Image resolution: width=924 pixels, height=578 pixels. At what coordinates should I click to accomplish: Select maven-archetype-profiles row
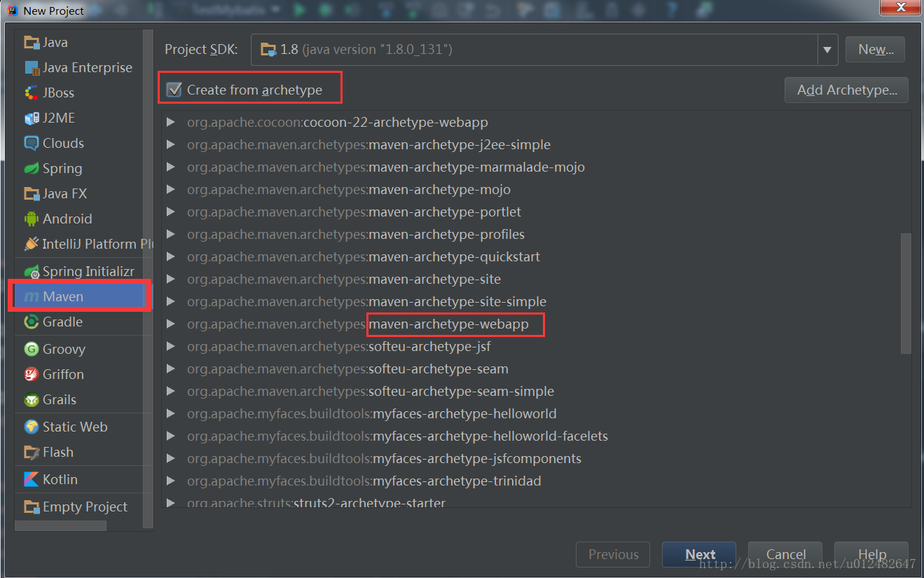click(x=531, y=235)
